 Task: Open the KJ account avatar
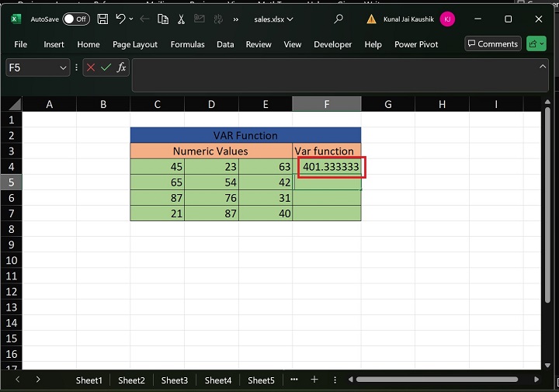(447, 19)
